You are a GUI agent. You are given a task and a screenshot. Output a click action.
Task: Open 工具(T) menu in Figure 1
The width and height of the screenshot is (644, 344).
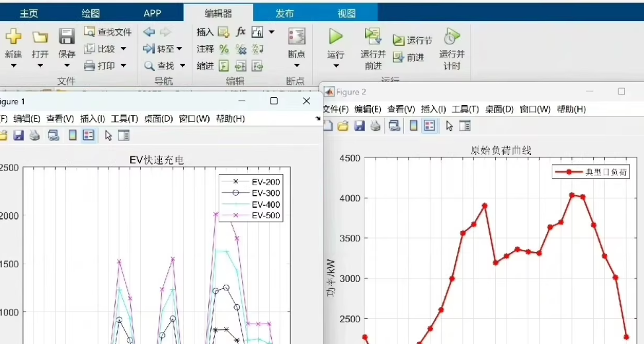pos(124,119)
